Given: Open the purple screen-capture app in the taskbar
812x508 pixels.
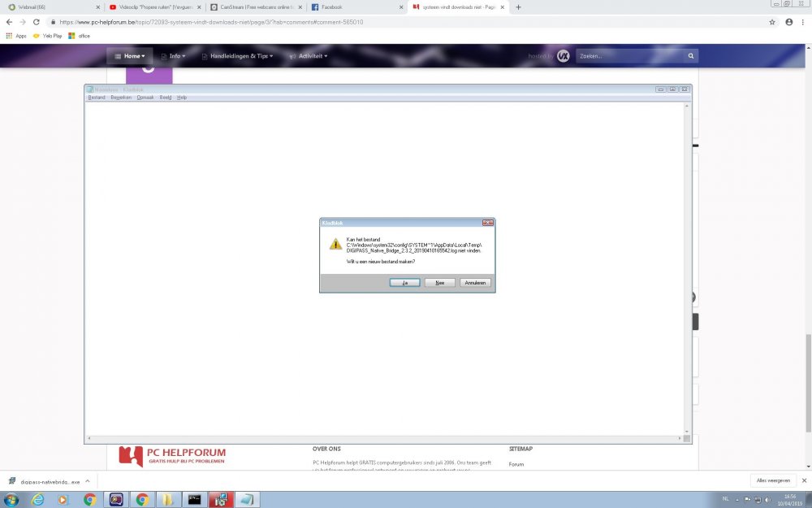Looking at the screenshot, I should 116,500.
